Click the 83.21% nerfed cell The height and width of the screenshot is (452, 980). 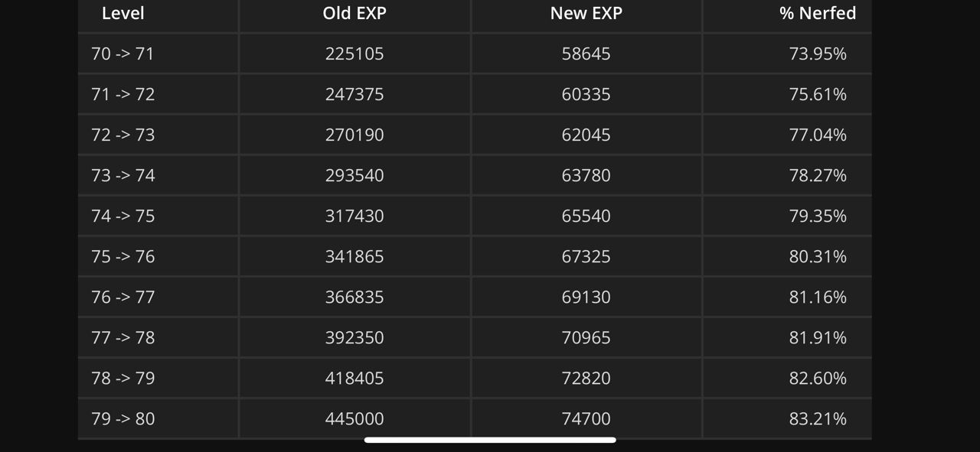pos(817,418)
